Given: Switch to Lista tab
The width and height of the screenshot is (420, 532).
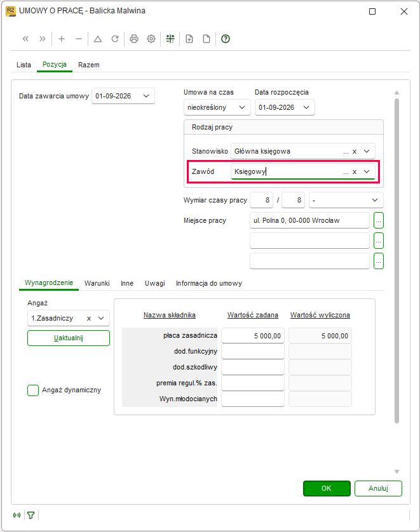Looking at the screenshot, I should (24, 65).
